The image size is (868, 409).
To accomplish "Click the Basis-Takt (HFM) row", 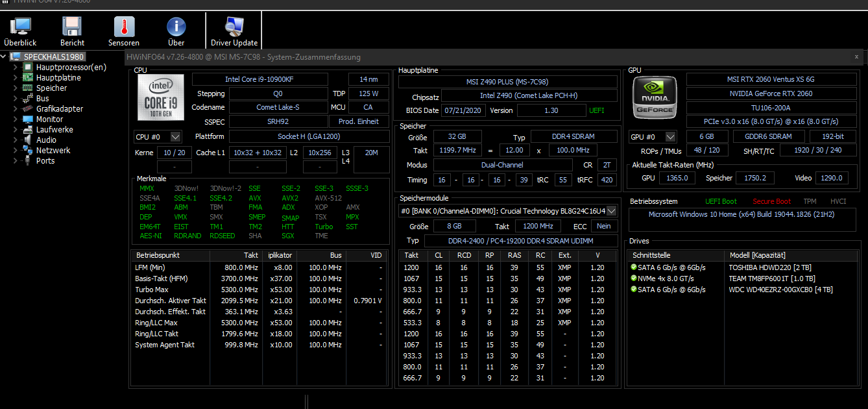I will 260,279.
